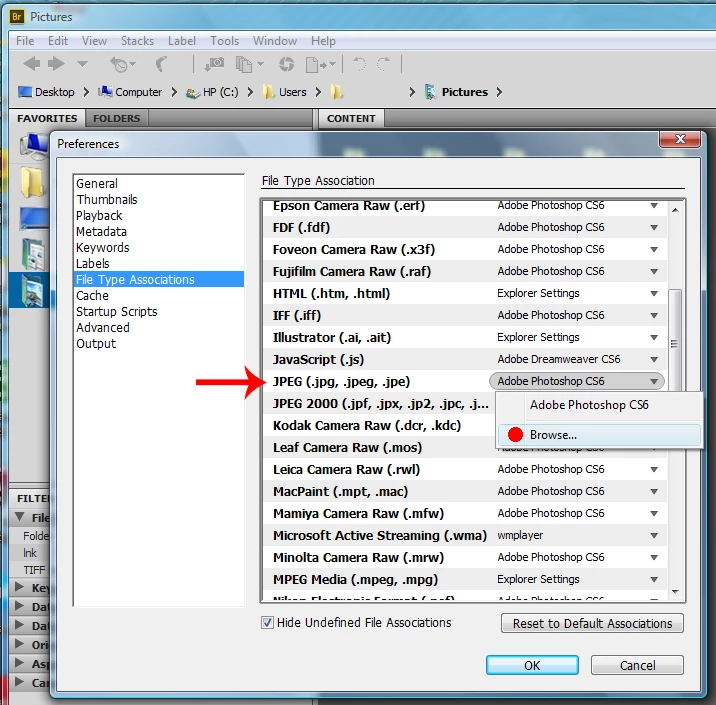Expand the dropdown arrow next to forward arrow
Image resolution: width=716 pixels, height=705 pixels.
82,63
